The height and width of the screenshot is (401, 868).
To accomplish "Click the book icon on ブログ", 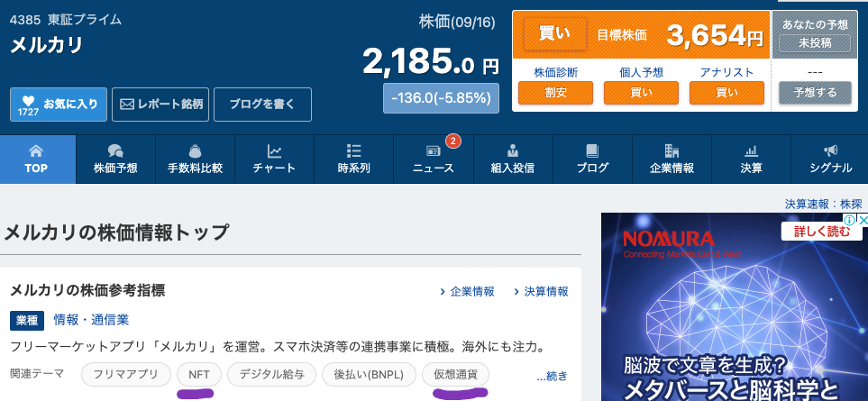I will (x=592, y=150).
